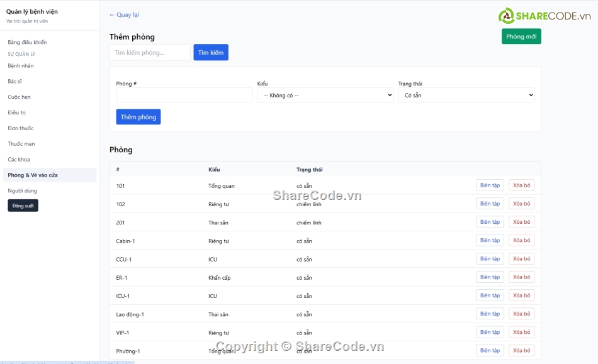
Task: Click the Đăng xuất logout button
Action: point(23,206)
